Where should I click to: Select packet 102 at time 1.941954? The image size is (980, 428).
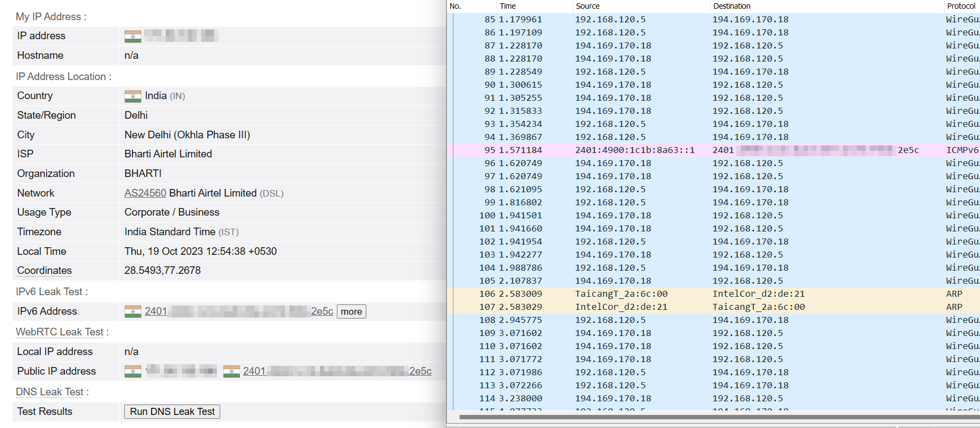click(713, 241)
